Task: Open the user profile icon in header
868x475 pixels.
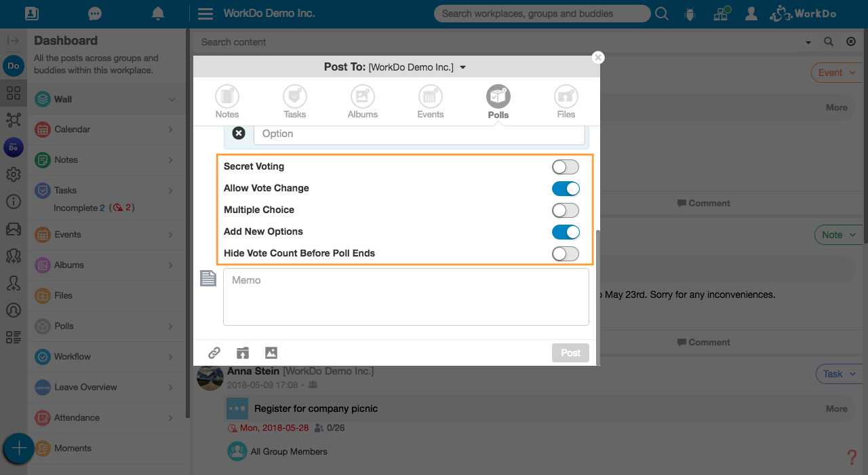Action: click(751, 14)
